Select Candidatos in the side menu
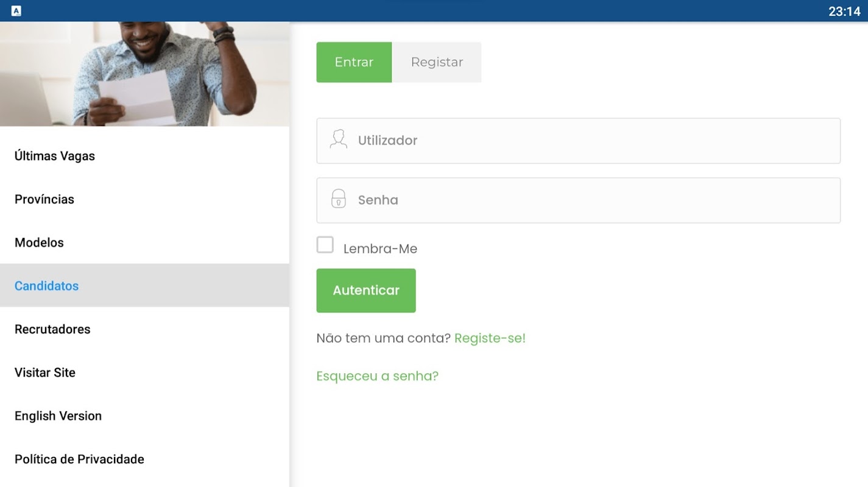868x487 pixels. point(144,286)
